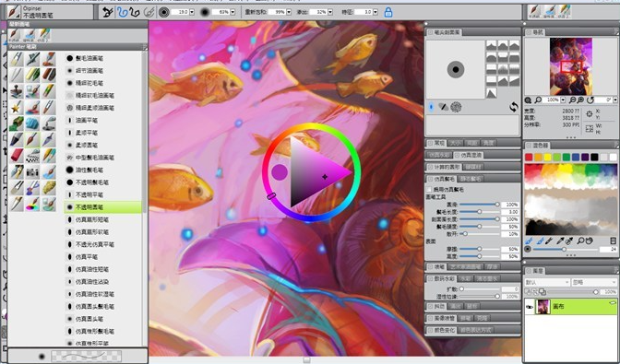This screenshot has width=620, height=364.
Task: Open the resaturation 99% dropdown
Action: pyautogui.click(x=289, y=12)
